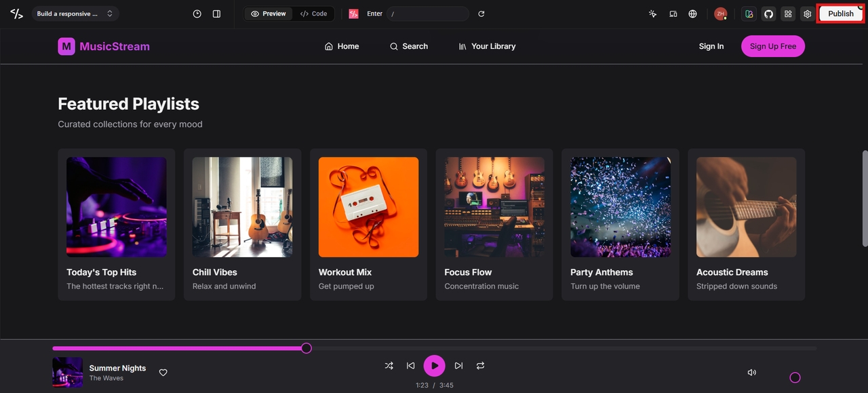
Task: Toggle repeat in the music player
Action: click(480, 366)
